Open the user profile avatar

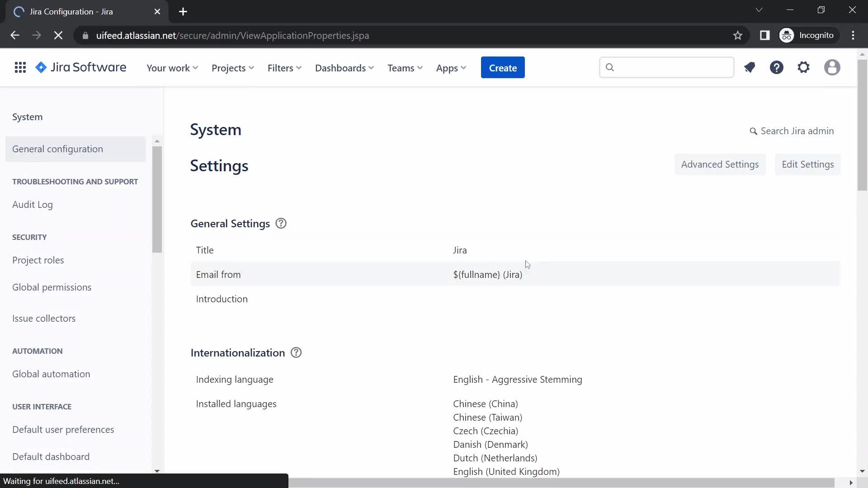(x=832, y=68)
